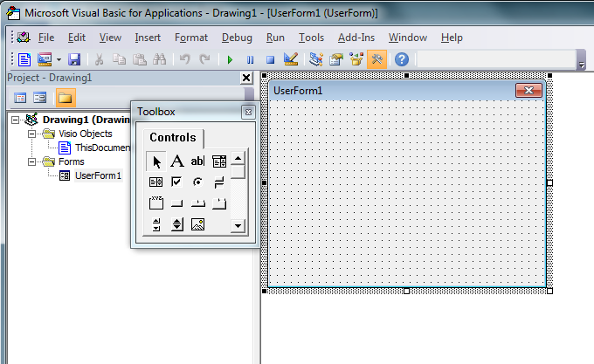Click the Insert UserForm toolbar icon
The width and height of the screenshot is (594, 364).
click(x=45, y=59)
